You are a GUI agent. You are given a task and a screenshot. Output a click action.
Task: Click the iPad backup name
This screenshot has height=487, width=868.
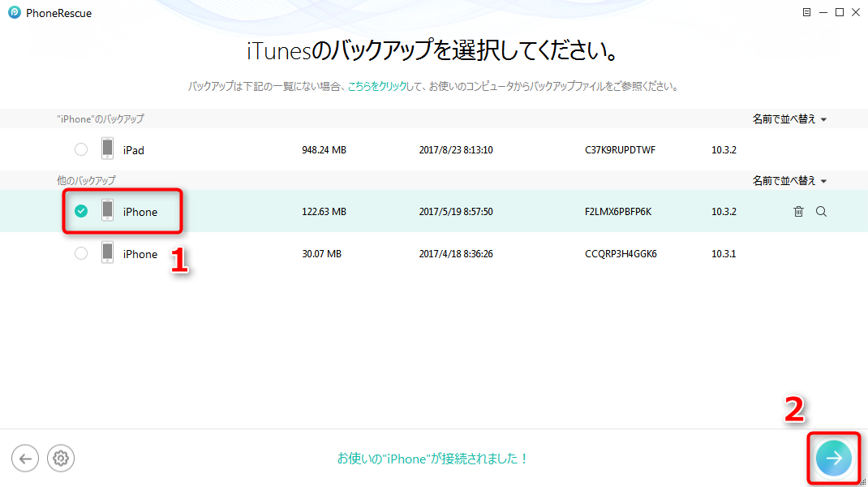click(133, 150)
